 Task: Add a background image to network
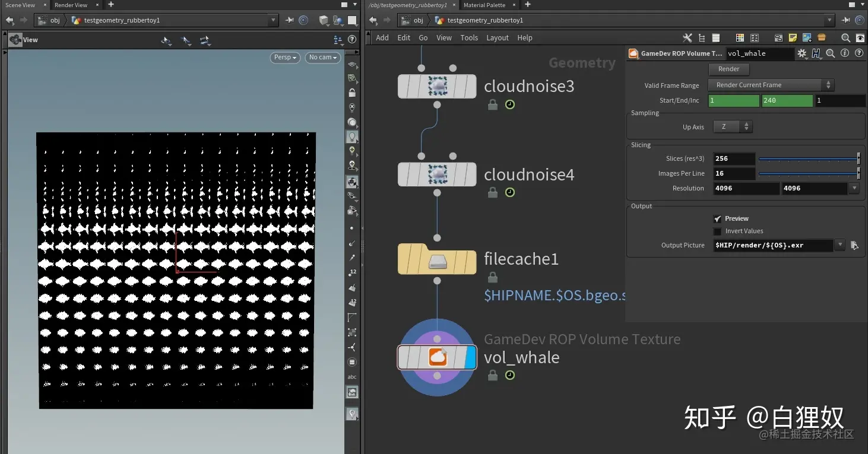(x=807, y=38)
